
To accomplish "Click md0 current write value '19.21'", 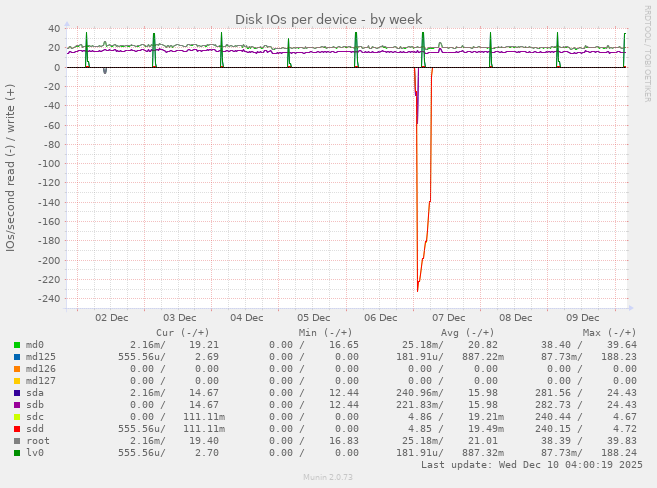I will coord(204,345).
